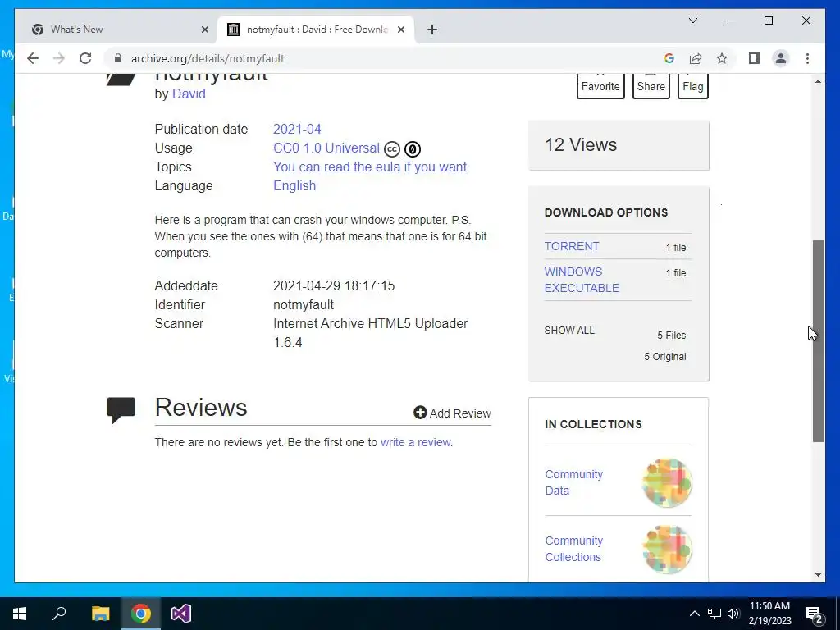The width and height of the screenshot is (840, 630).
Task: Open the share this page icon
Action: coord(696,58)
